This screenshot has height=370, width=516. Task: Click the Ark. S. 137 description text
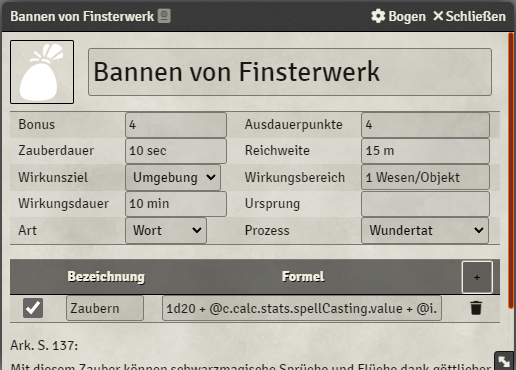click(44, 345)
